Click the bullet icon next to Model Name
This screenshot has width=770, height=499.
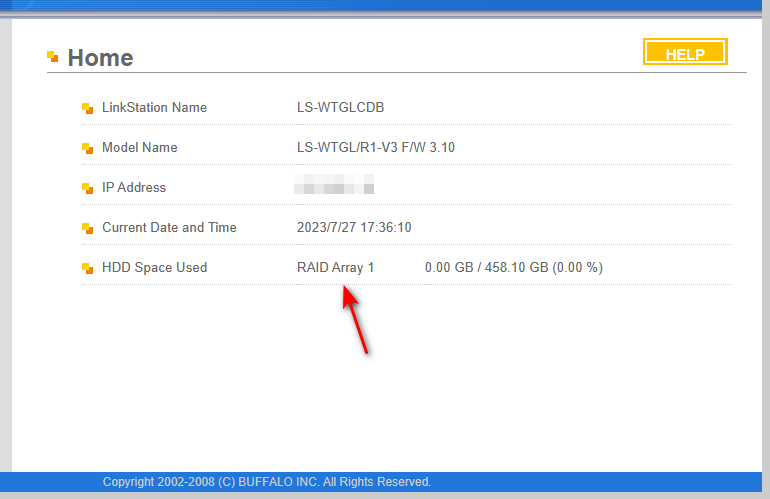(87, 148)
